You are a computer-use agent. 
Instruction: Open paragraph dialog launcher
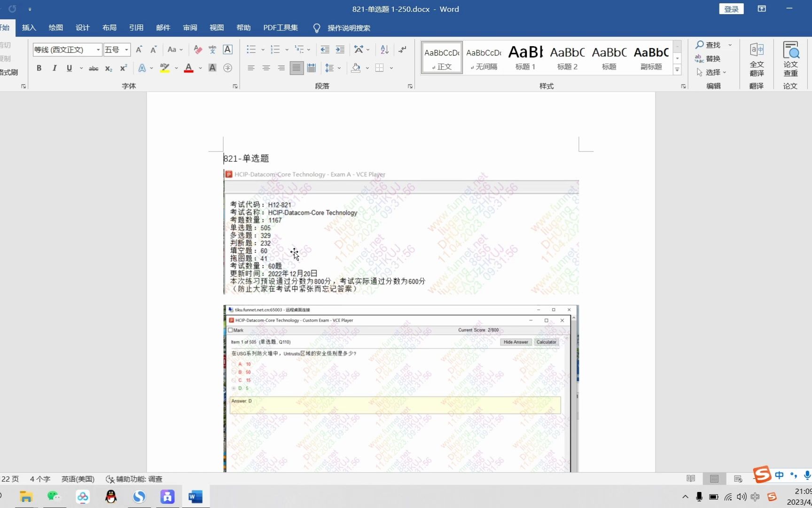point(410,86)
